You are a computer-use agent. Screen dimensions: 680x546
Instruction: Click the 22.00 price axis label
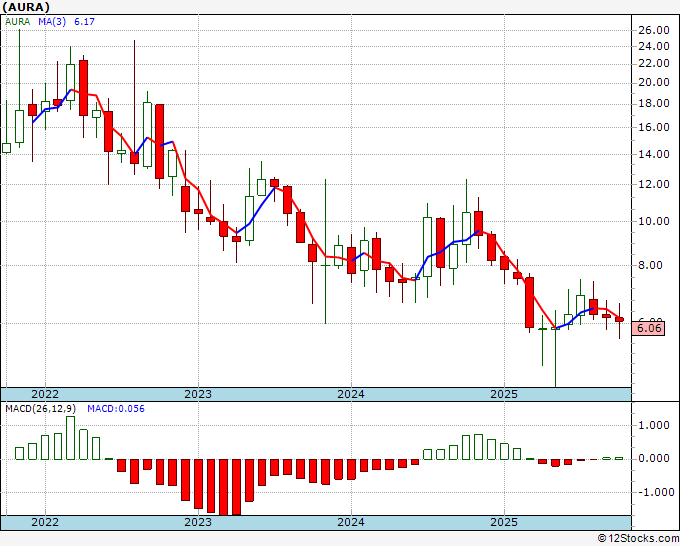(x=654, y=63)
